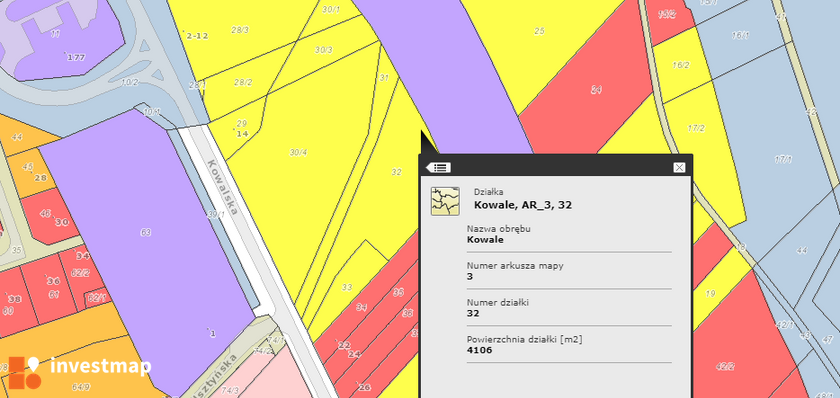Select yellow parcel 30/4

point(298,153)
